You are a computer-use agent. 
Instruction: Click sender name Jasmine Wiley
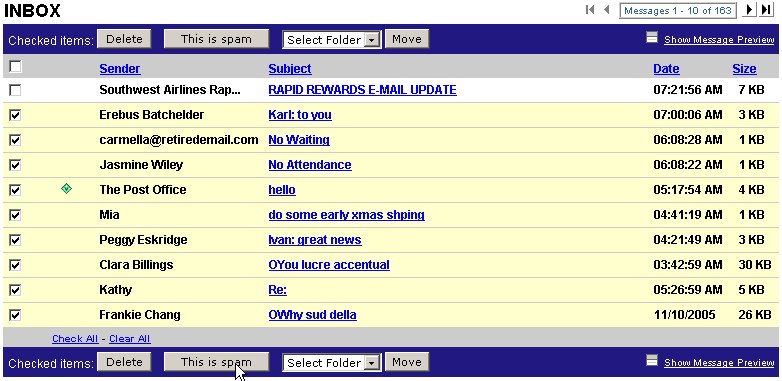141,165
